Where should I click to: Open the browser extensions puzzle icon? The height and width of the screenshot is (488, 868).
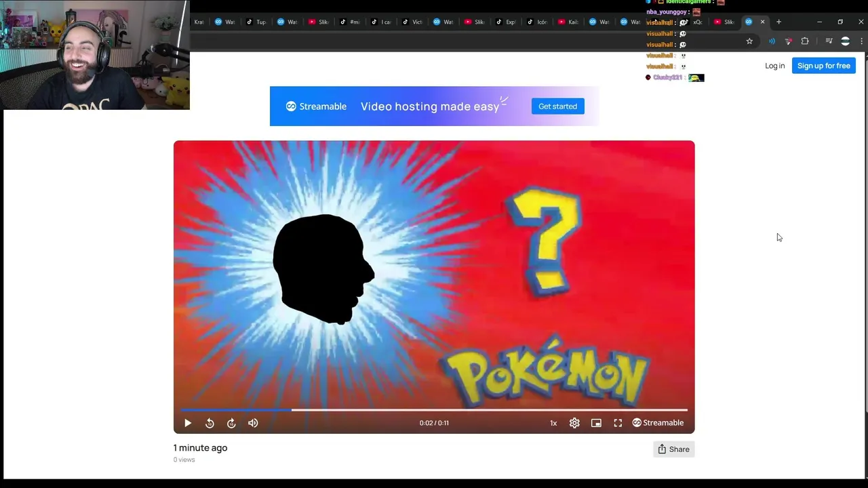[x=805, y=41]
